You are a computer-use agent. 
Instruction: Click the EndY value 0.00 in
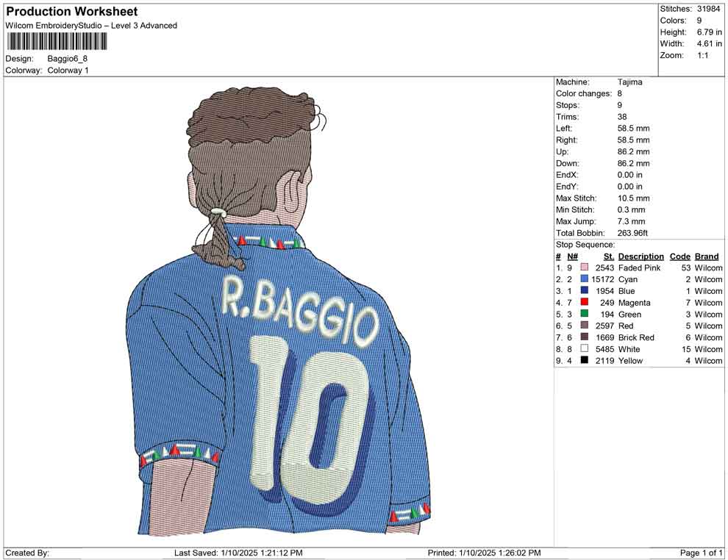630,187
